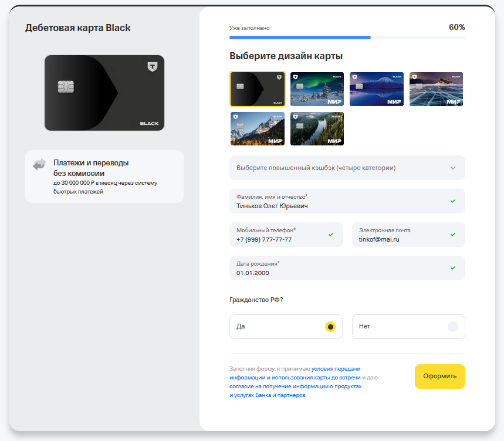The height and width of the screenshot is (441, 504).
Task: Click the Уже заполнено label
Action: coord(249,28)
